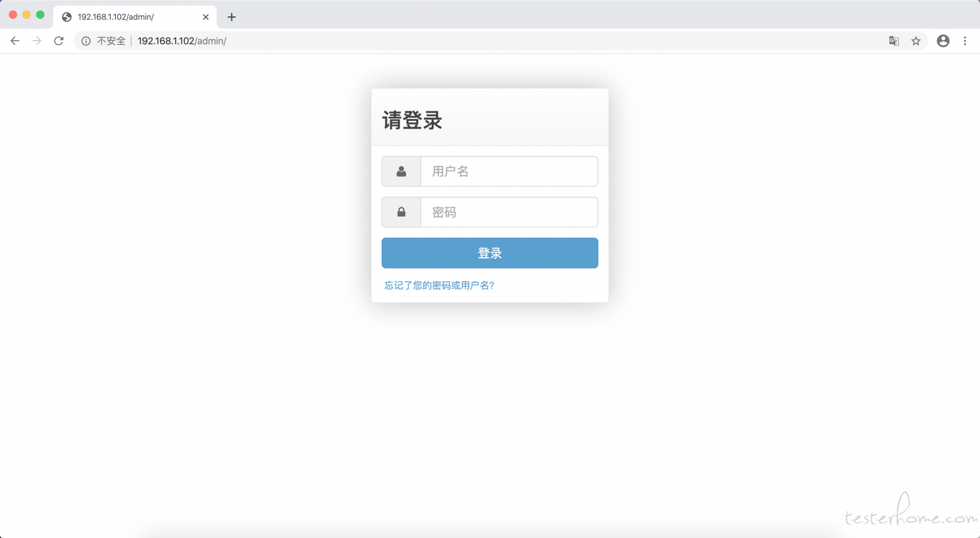This screenshot has width=980, height=538.
Task: Reload the page with the refresh icon
Action: pos(59,41)
